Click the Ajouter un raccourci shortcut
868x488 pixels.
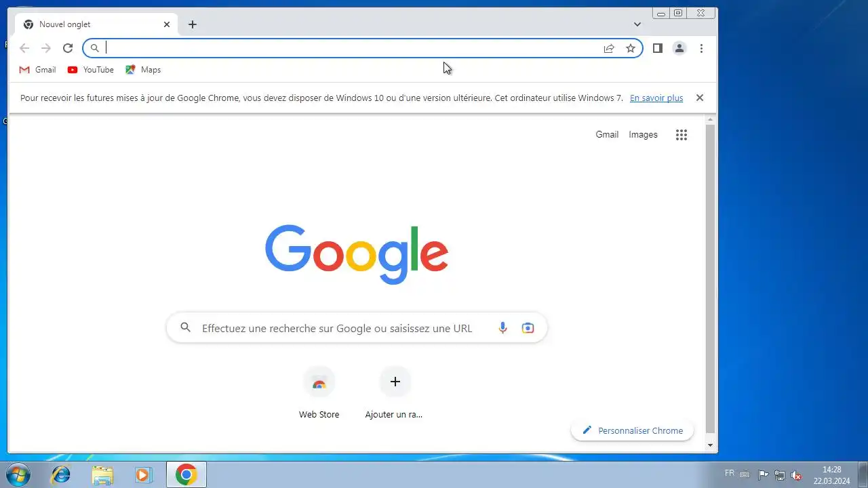coord(395,393)
